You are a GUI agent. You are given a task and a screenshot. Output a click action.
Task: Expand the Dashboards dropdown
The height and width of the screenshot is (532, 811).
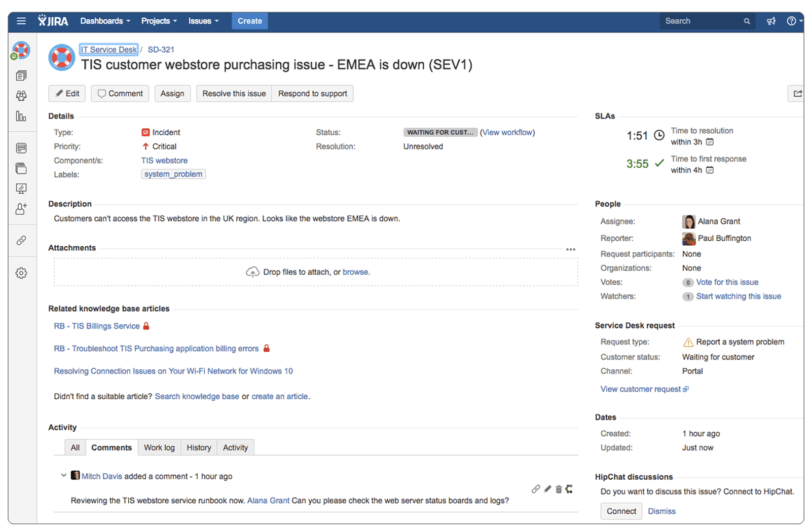[x=105, y=21]
